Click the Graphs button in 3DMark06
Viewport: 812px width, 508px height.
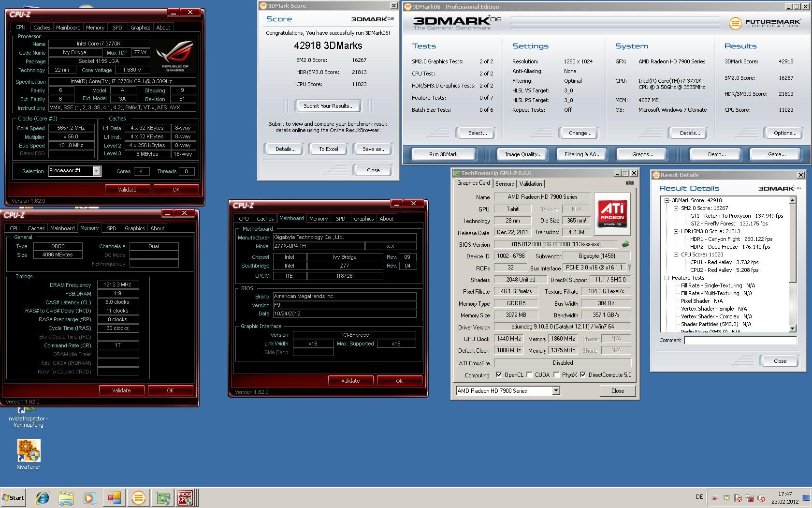tap(642, 154)
